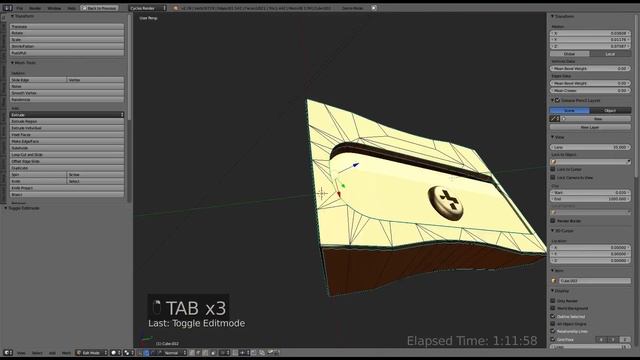Click the screen toggle icon after the Demo Mode button
The image size is (640, 360).
pos(374,8)
